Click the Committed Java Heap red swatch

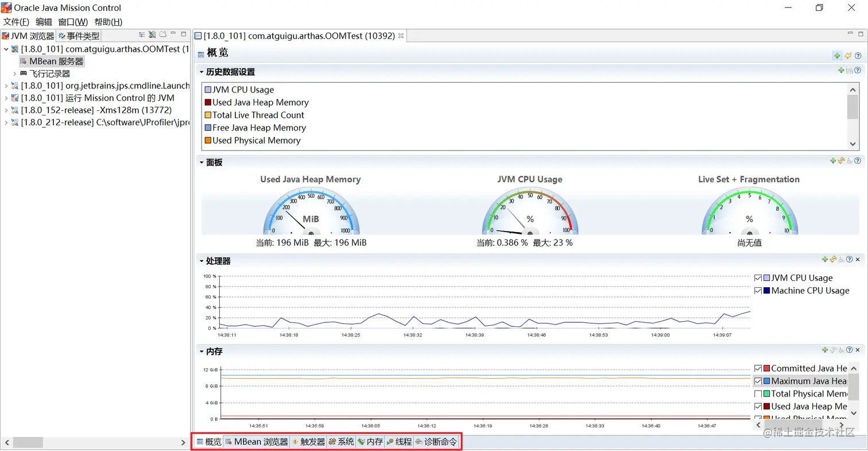(766, 368)
